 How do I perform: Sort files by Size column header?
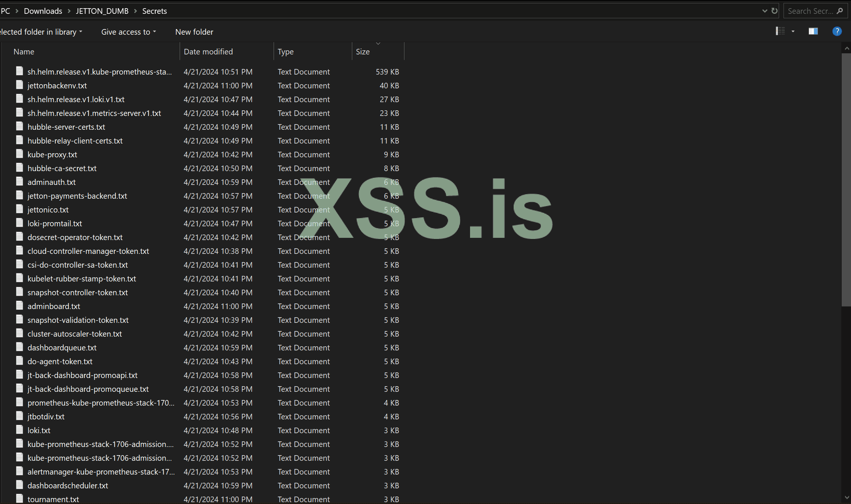(363, 52)
